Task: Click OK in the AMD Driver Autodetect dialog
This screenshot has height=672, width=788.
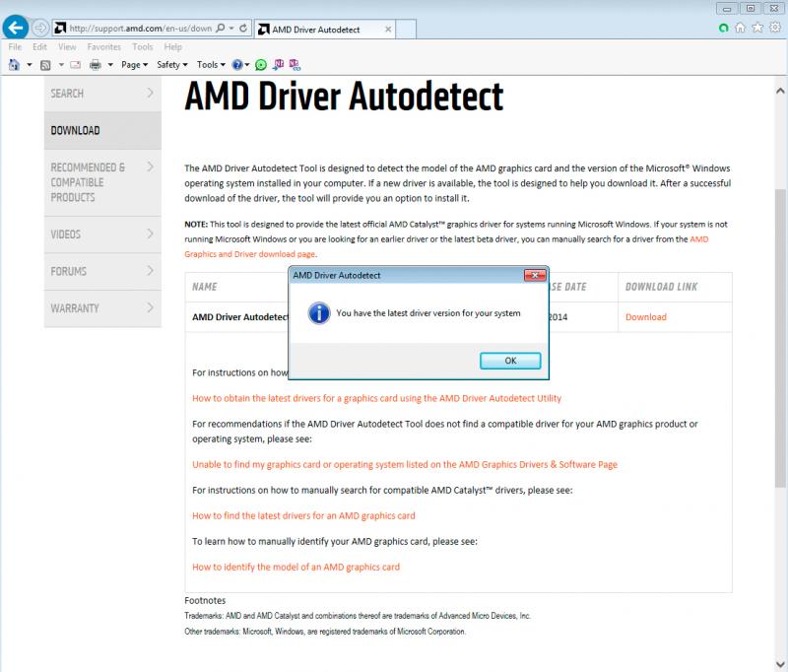Action: pos(510,361)
